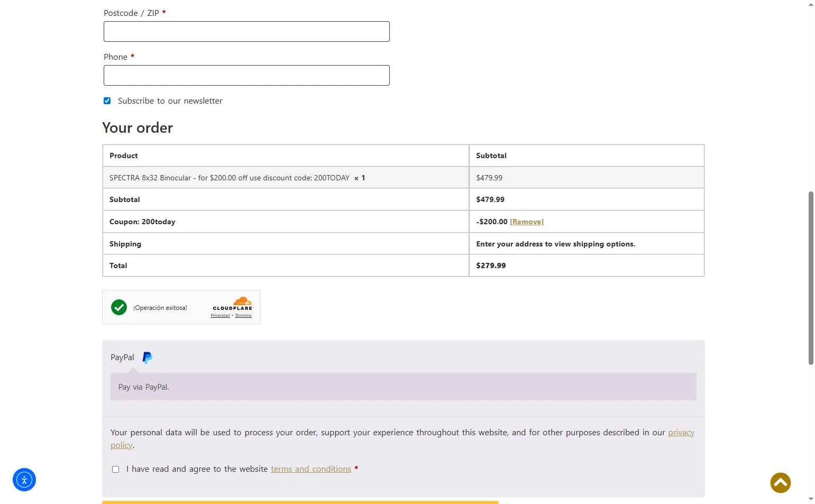The height and width of the screenshot is (504, 815).
Task: Click the back-to-top arrow button
Action: pos(780,482)
